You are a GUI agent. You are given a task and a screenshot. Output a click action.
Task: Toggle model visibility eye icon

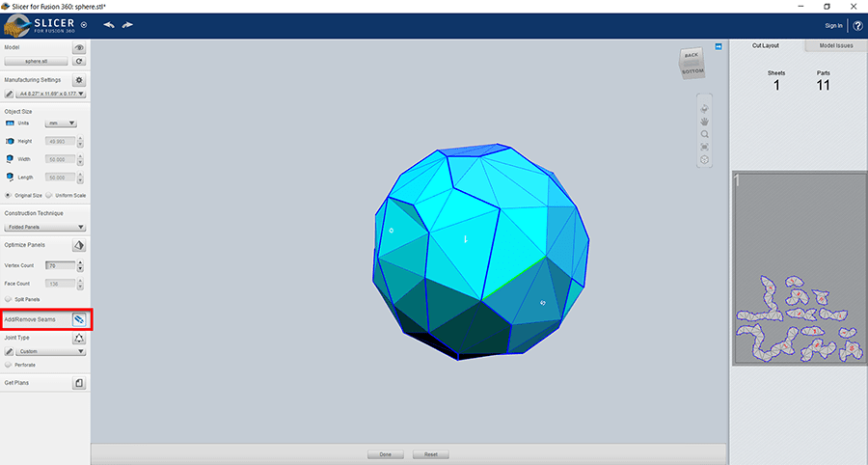[x=79, y=47]
